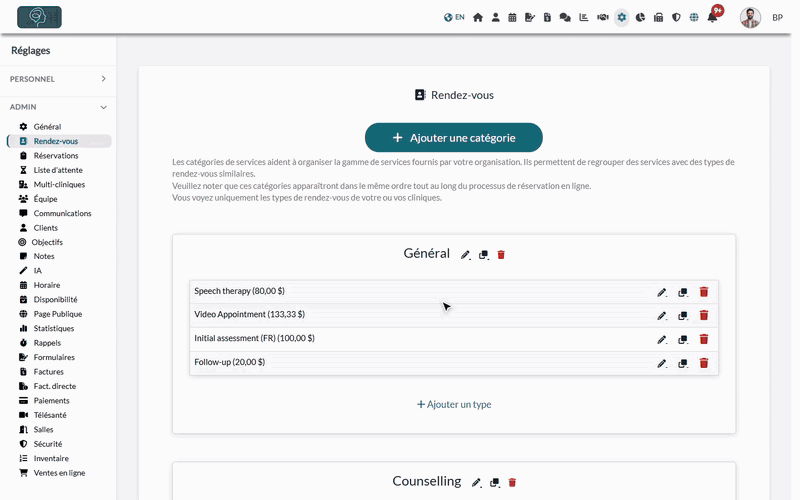Open the handshake icon in top bar
The image size is (800, 500).
[x=603, y=17]
